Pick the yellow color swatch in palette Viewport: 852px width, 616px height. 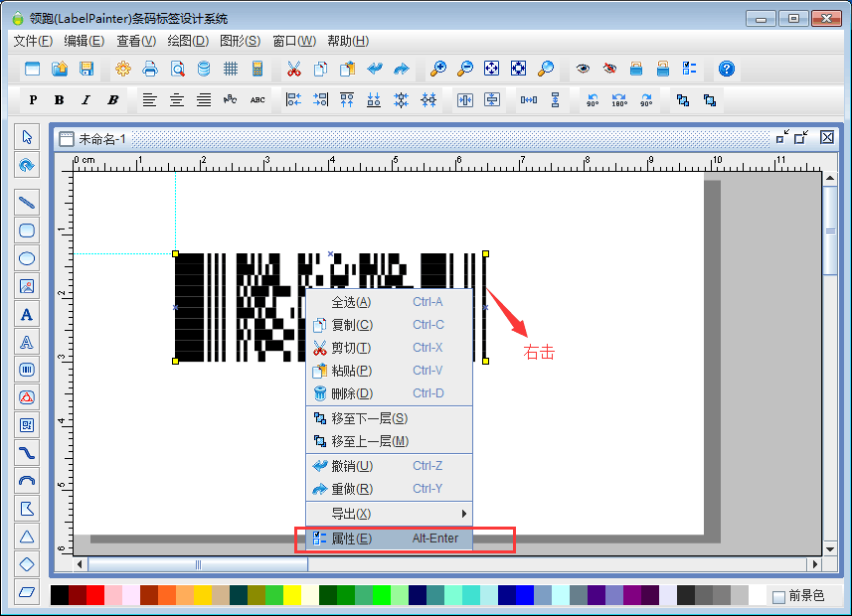coord(292,595)
